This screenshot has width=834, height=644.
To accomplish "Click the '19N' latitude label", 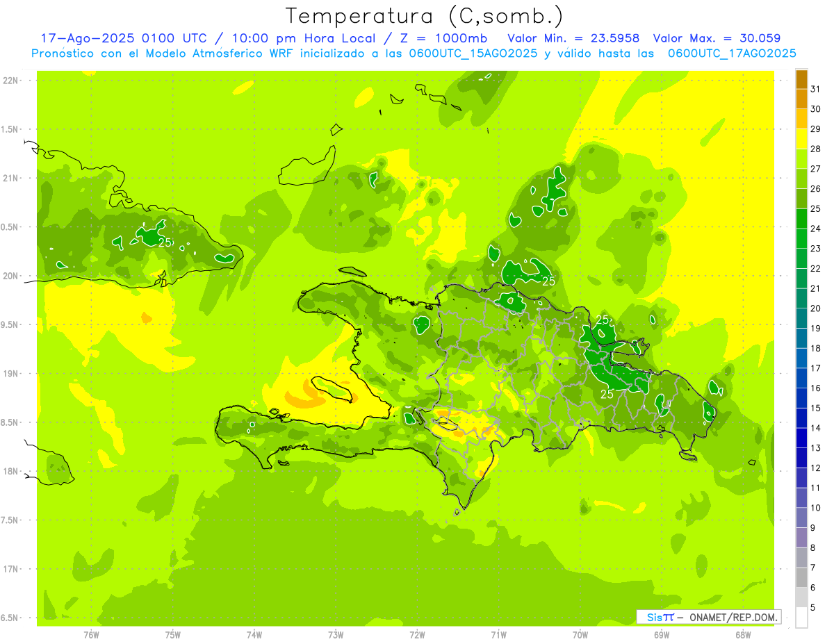I will (10, 374).
